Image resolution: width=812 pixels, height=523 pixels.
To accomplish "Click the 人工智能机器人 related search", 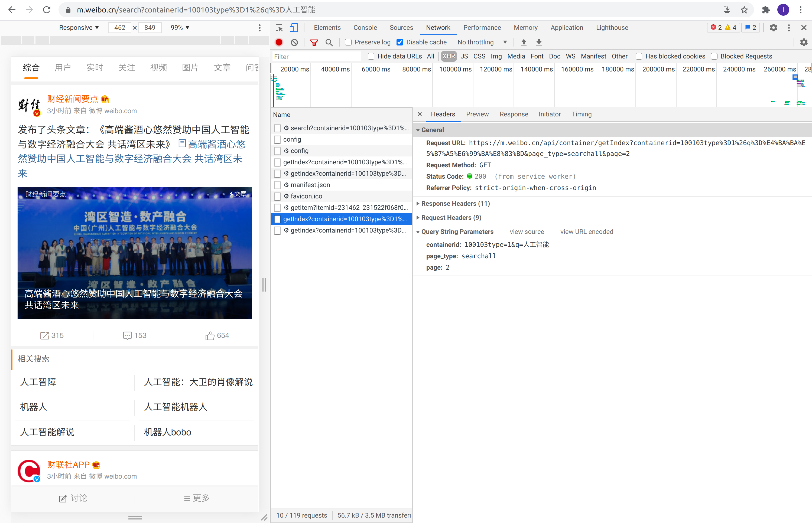I will (x=175, y=407).
